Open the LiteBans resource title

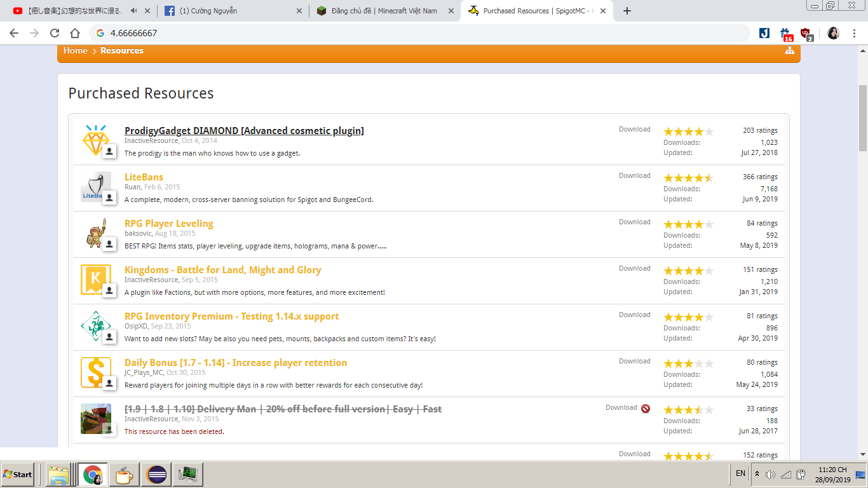click(x=144, y=177)
